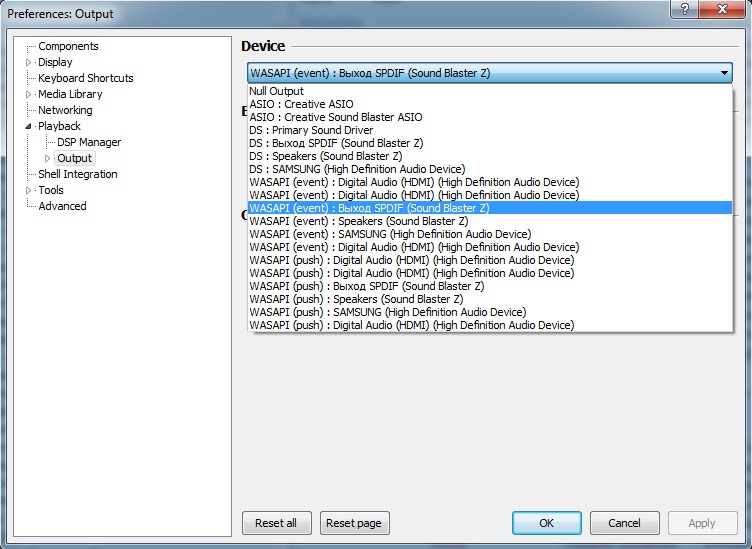Pick DS : Speakers (Sound Blaster Z)
This screenshot has height=549, width=752.
coord(490,156)
